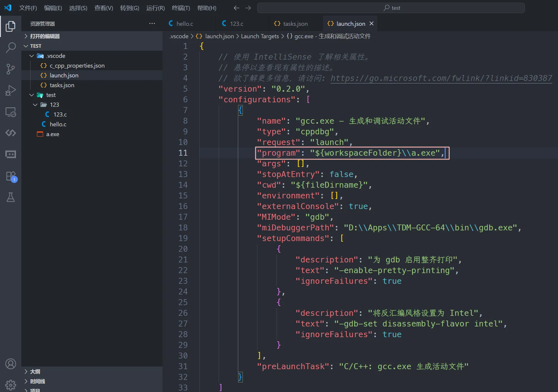
Task: Open the Remote Explorer icon
Action: point(11,112)
